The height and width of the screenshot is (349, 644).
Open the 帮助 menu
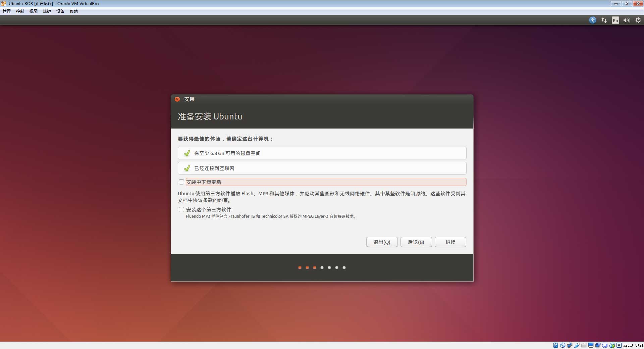tap(74, 11)
